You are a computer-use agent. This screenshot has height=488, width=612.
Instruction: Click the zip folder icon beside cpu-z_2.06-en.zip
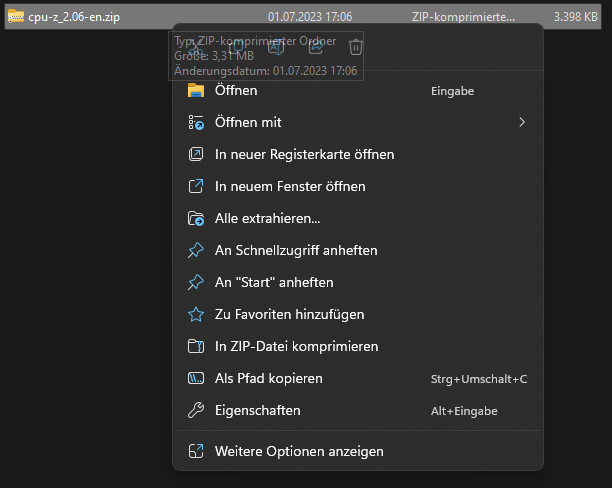[16, 17]
